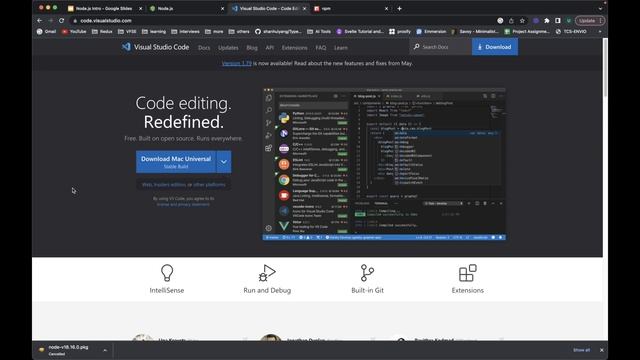Click the Built-in Git branch icon
This screenshot has width=640, height=360.
click(x=367, y=273)
